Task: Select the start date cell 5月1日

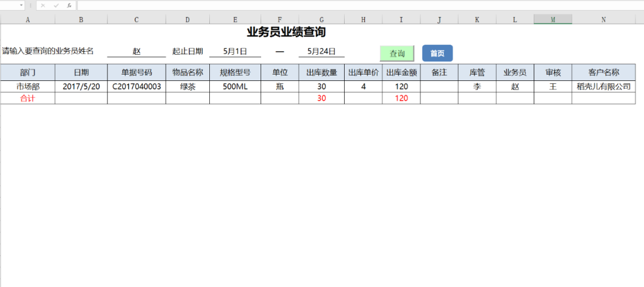Action: tap(235, 51)
